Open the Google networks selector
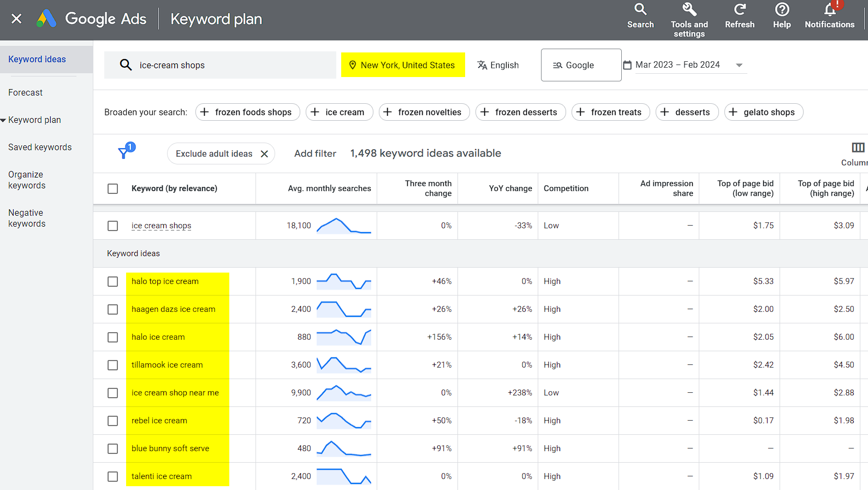The width and height of the screenshot is (868, 490). point(581,65)
